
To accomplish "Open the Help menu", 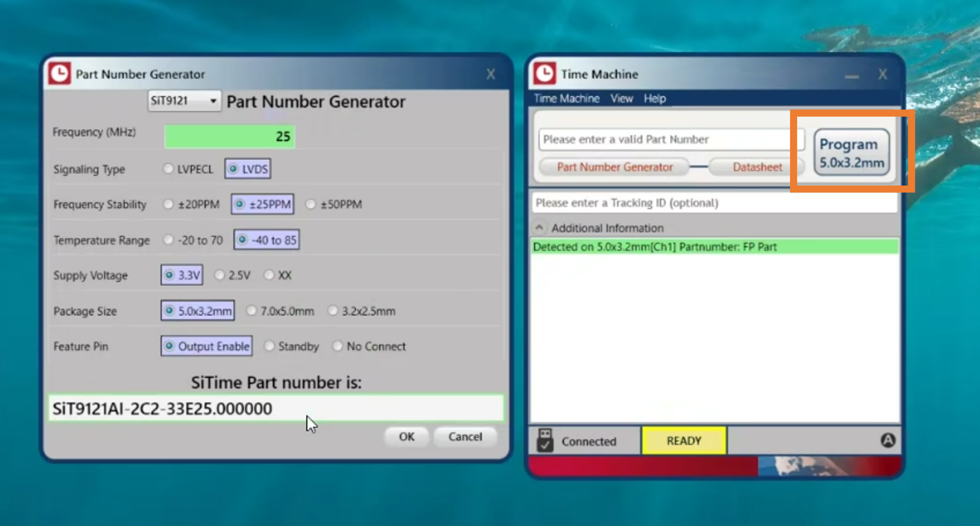I will (x=655, y=98).
